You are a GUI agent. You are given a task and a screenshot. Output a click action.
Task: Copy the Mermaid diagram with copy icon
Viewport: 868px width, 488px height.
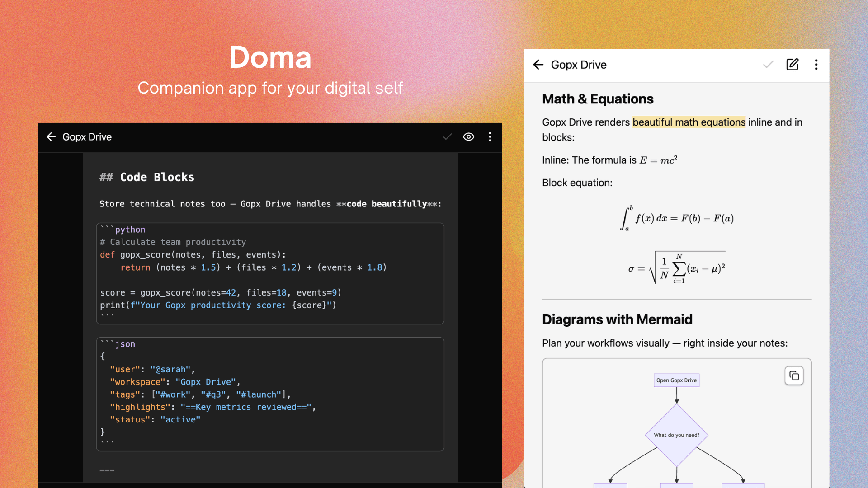coord(794,375)
